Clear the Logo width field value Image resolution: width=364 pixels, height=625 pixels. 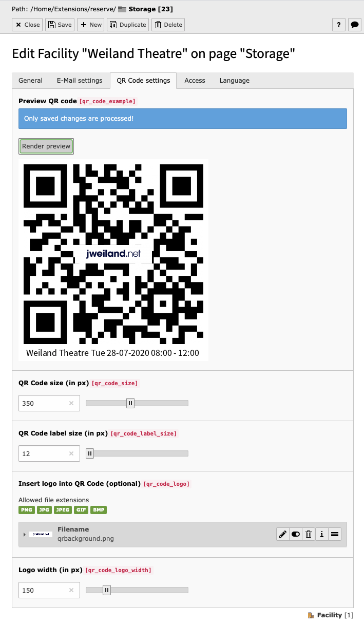coord(71,590)
